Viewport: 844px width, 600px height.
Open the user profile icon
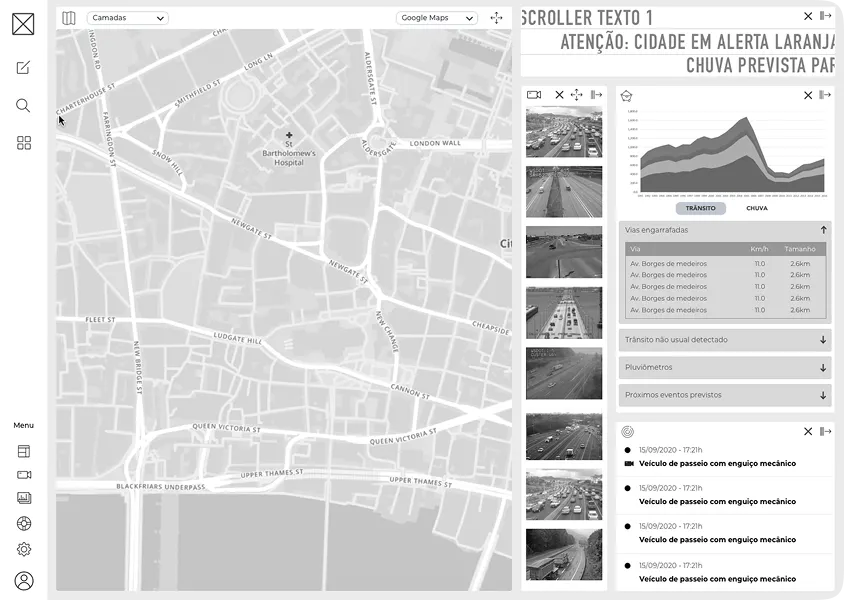click(24, 581)
